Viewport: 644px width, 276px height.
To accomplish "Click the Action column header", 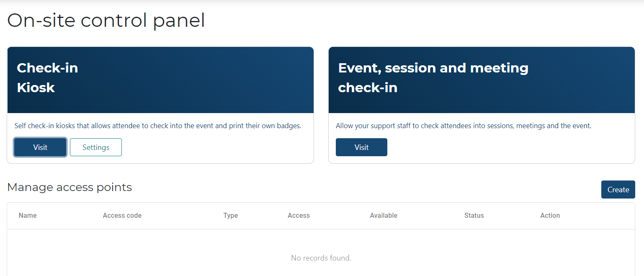I will (550, 216).
